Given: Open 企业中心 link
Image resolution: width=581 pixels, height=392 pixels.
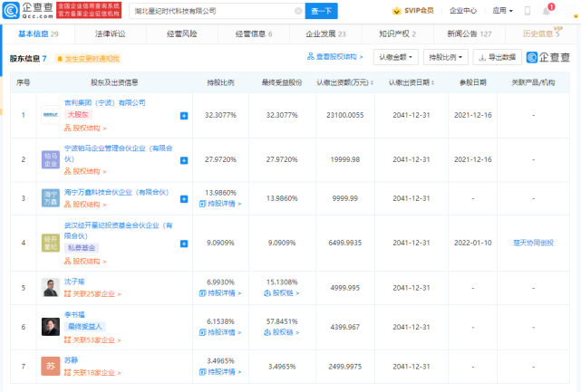Looking at the screenshot, I should (x=463, y=11).
